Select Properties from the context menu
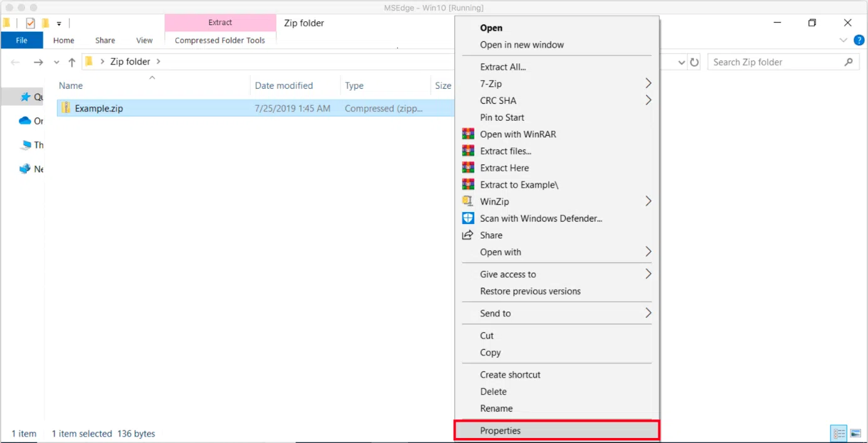Screen dimensions: 868x443 [500, 430]
